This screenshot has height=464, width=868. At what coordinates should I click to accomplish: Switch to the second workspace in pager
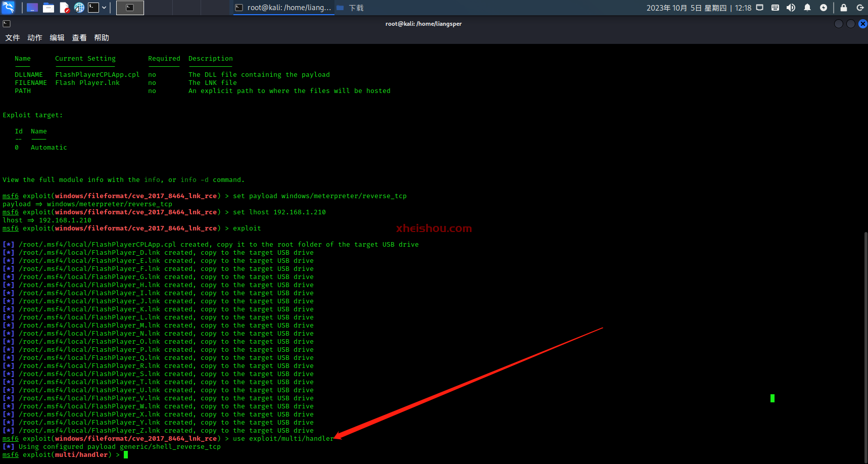(x=158, y=8)
